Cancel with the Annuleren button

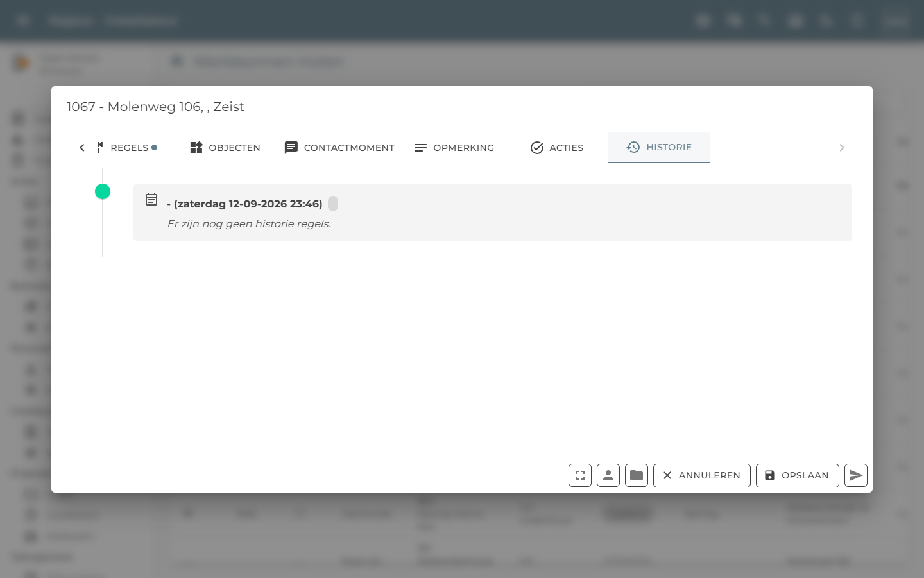702,475
